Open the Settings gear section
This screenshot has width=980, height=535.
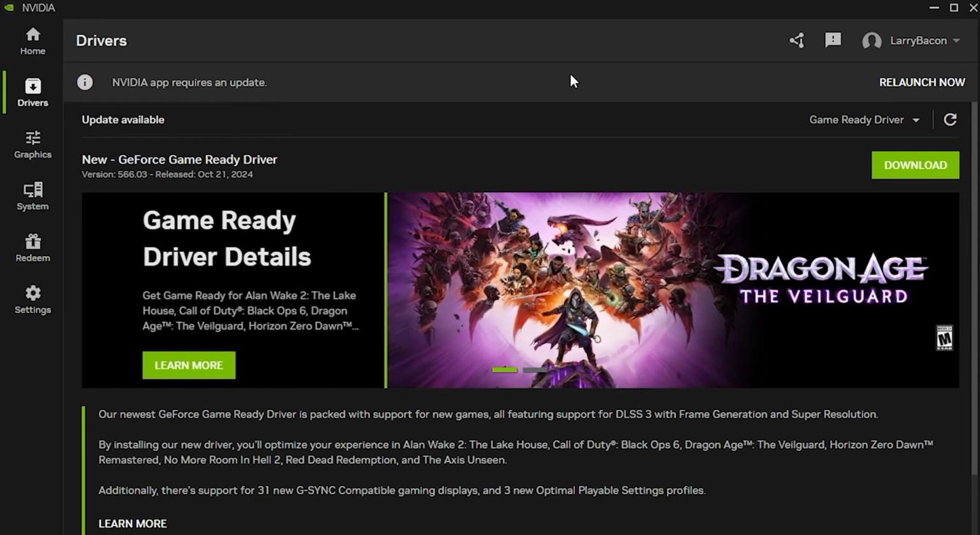click(33, 299)
